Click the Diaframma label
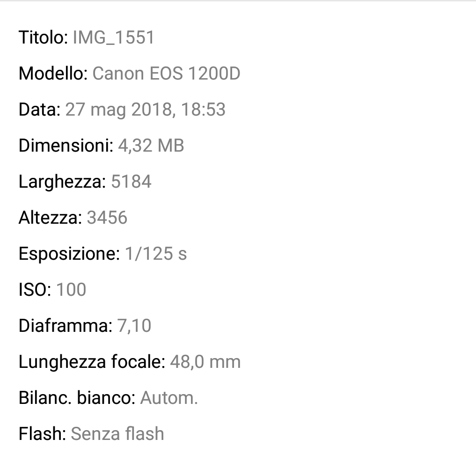The image size is (476, 461). pyautogui.click(x=66, y=326)
